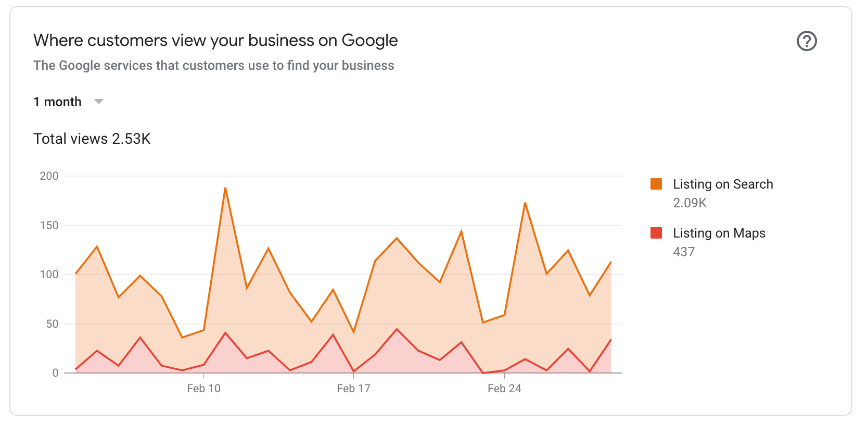Click the orange line's last data point
Screen dimensions: 868x423
(610, 262)
